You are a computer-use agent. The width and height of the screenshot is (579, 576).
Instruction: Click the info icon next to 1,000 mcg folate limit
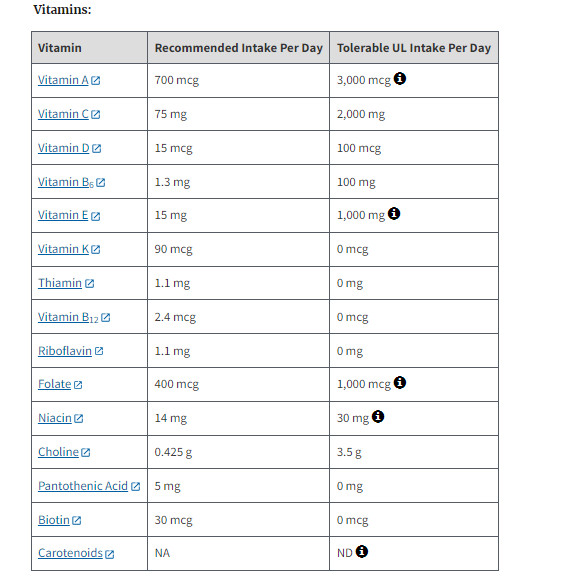point(400,383)
